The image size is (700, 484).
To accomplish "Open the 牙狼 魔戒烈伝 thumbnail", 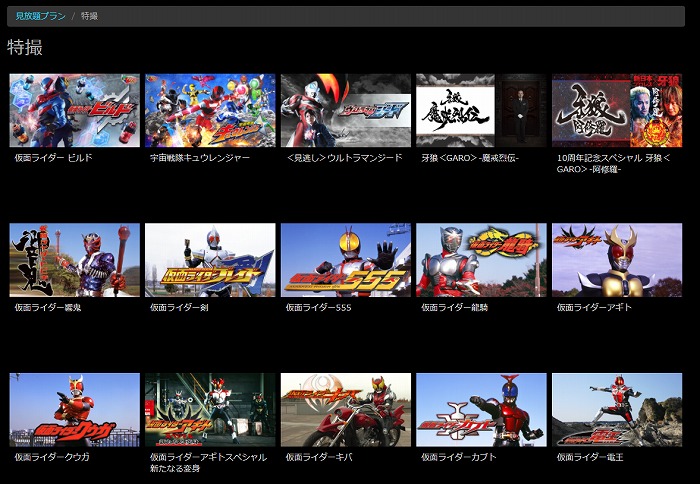I will tap(481, 110).
